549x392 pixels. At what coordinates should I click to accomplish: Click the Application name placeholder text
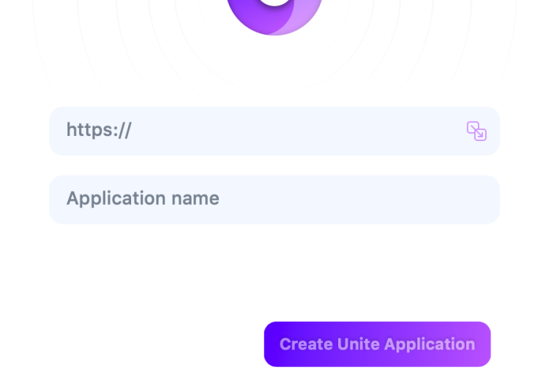coord(143,198)
